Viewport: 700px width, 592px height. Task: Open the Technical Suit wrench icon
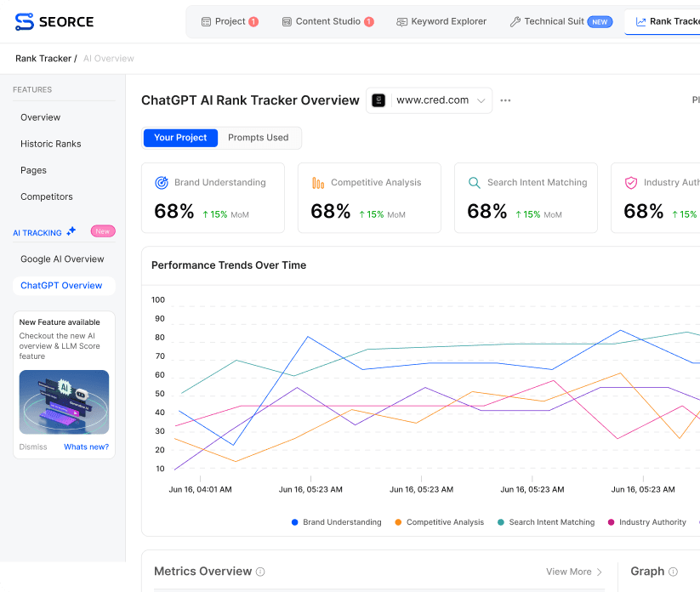click(x=514, y=21)
